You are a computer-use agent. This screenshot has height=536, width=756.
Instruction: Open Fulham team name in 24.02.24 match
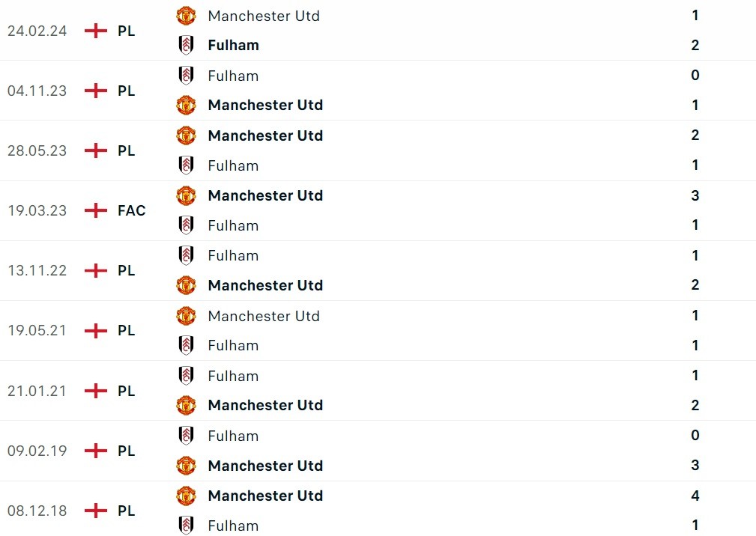coord(233,45)
